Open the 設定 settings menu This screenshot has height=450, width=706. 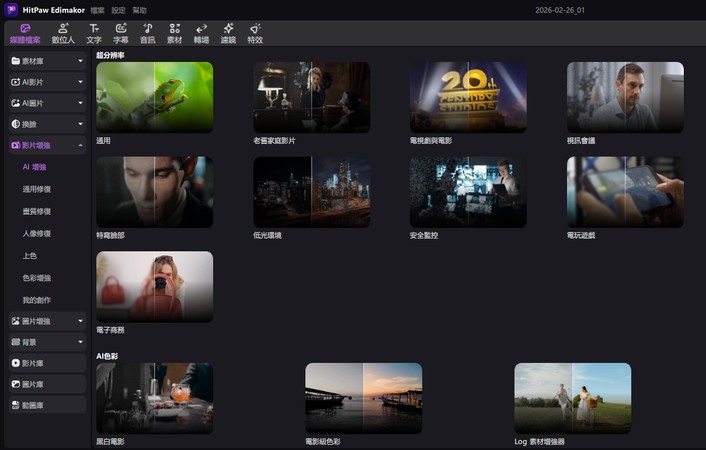tap(118, 10)
